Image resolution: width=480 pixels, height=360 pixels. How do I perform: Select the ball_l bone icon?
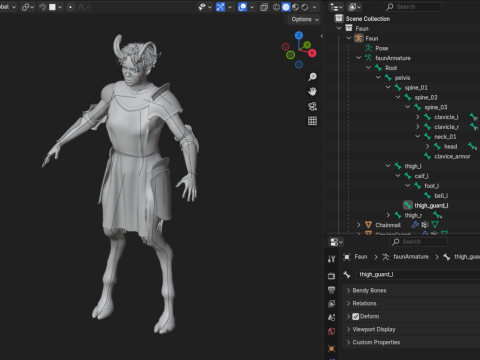click(x=428, y=195)
